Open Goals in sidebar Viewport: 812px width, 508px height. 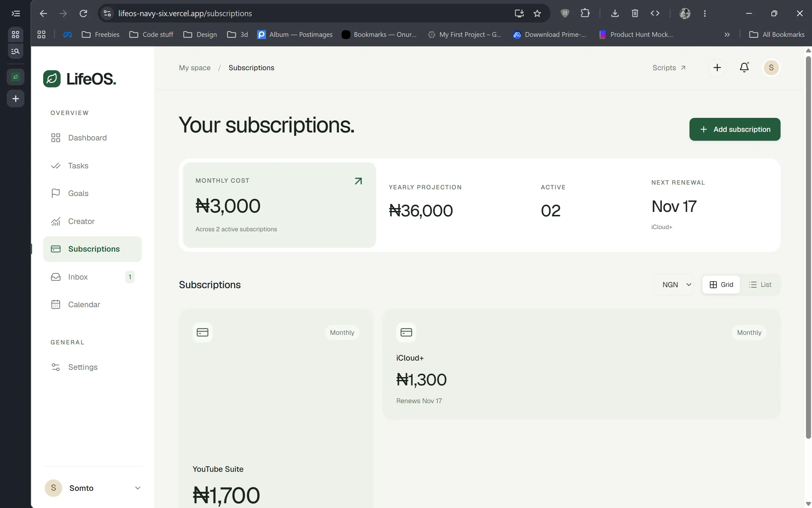coord(93,193)
